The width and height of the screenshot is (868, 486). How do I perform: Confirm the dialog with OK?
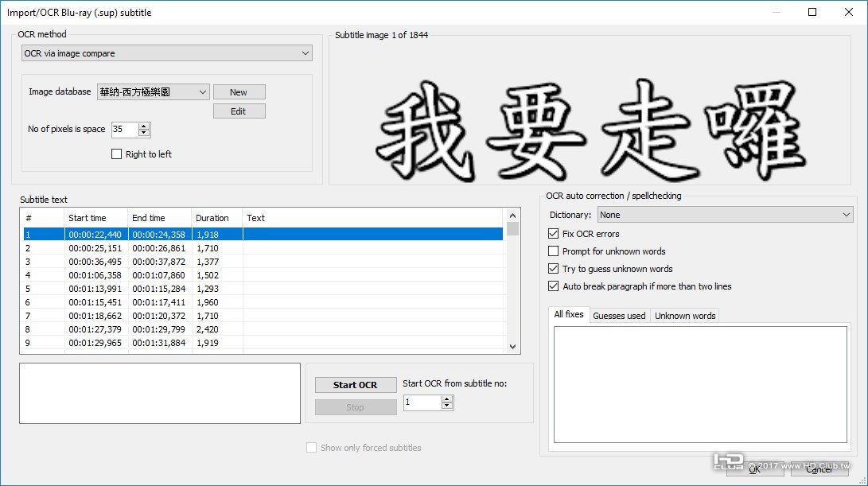[756, 469]
